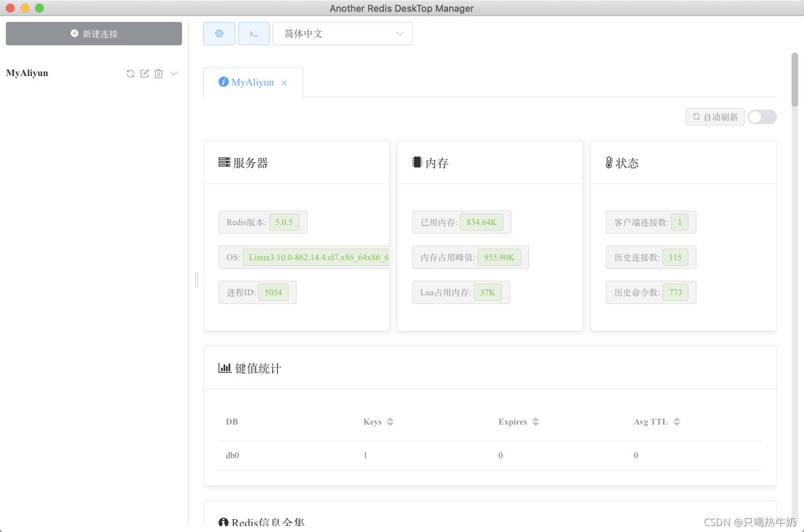Click the status (状态) card header

click(683, 163)
